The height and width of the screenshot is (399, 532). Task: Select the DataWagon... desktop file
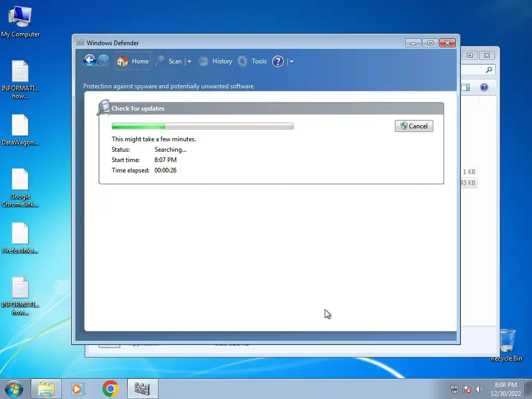20,130
